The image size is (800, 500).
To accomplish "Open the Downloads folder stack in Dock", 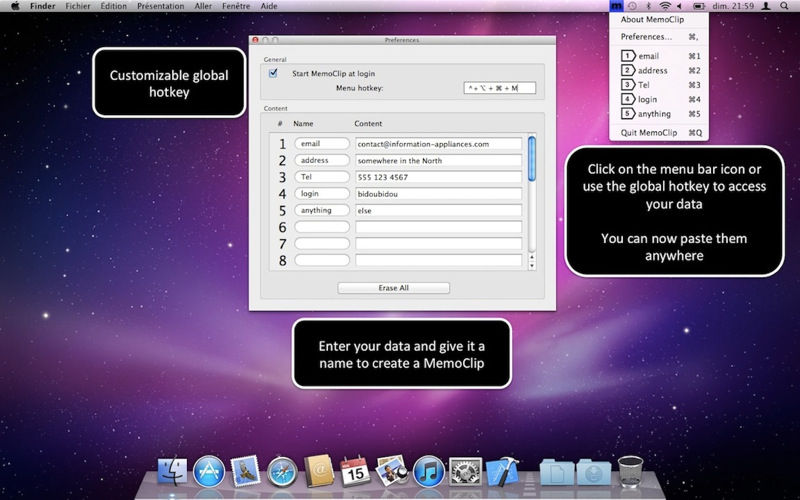I will tap(594, 472).
